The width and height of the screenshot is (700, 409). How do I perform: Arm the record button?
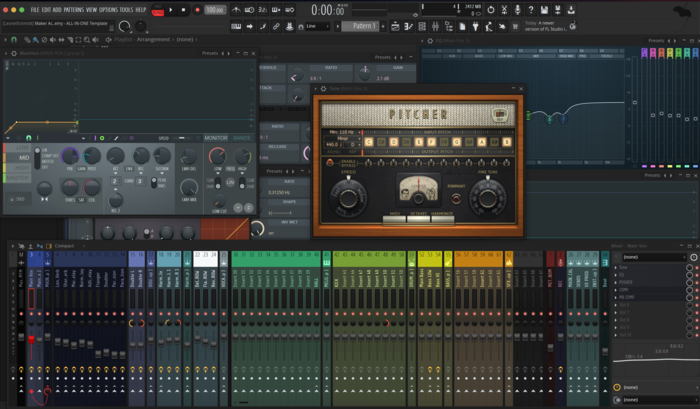(x=197, y=10)
